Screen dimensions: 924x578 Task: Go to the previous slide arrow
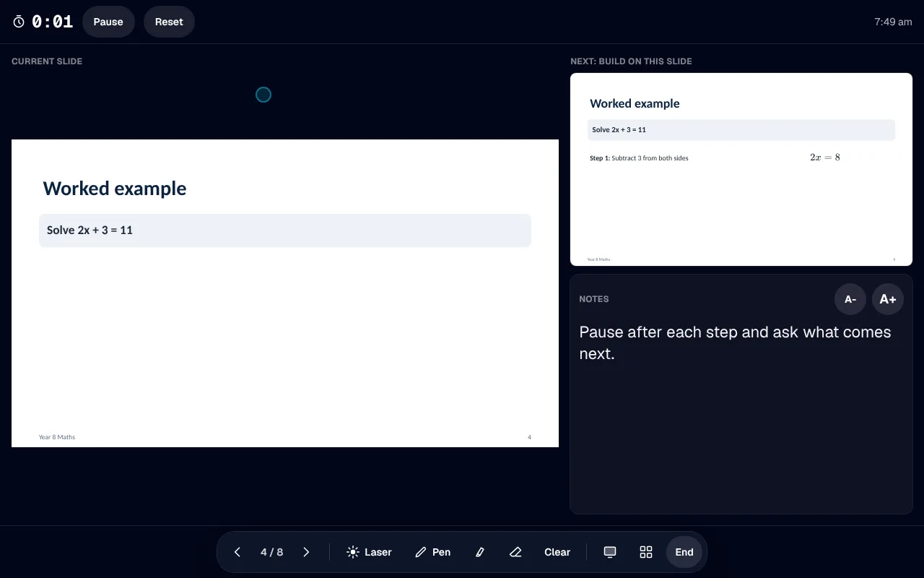click(x=237, y=552)
